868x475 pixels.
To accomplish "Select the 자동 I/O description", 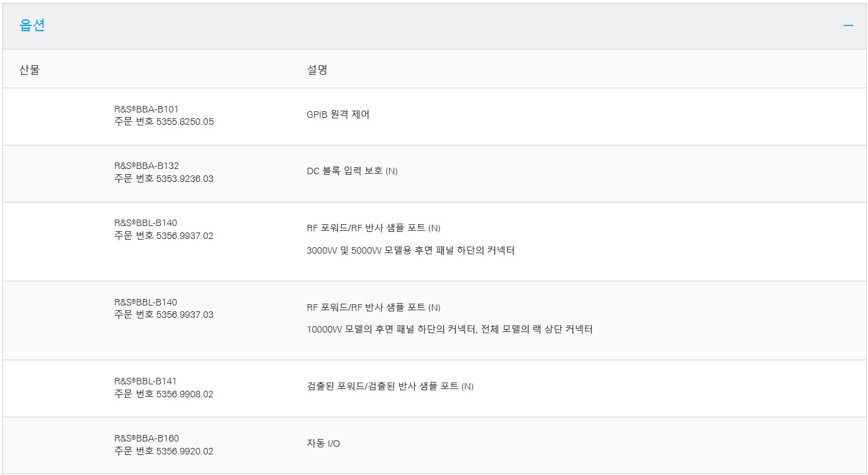I will 323,444.
